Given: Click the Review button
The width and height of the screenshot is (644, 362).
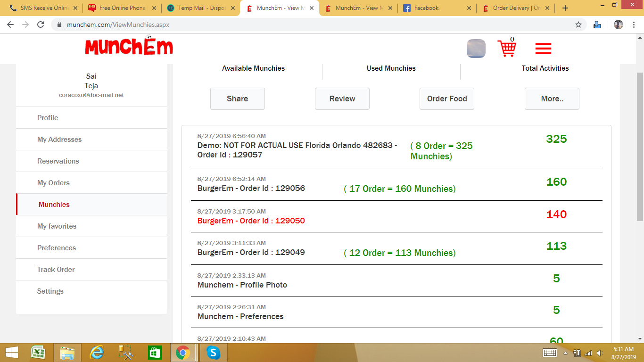Looking at the screenshot, I should pos(342,99).
